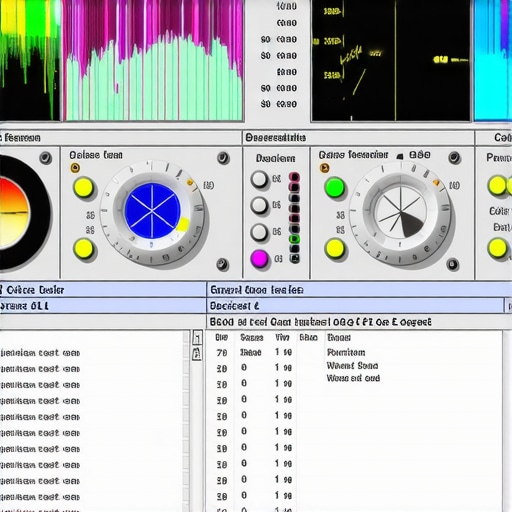Click the orange indicator above the green button
512x512 pixels.
pos(324,168)
